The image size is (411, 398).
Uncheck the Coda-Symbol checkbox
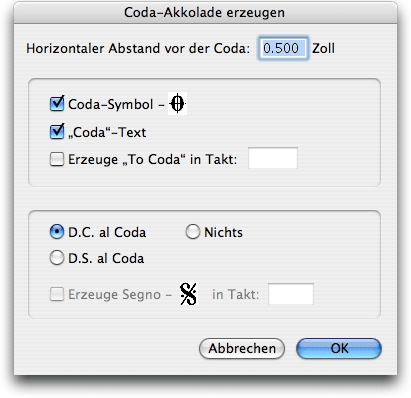57,104
